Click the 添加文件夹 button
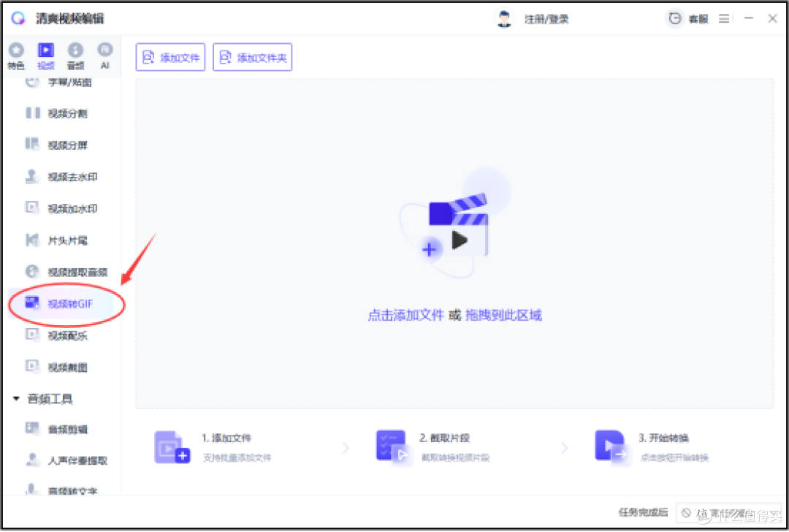789x532 pixels. click(x=253, y=58)
